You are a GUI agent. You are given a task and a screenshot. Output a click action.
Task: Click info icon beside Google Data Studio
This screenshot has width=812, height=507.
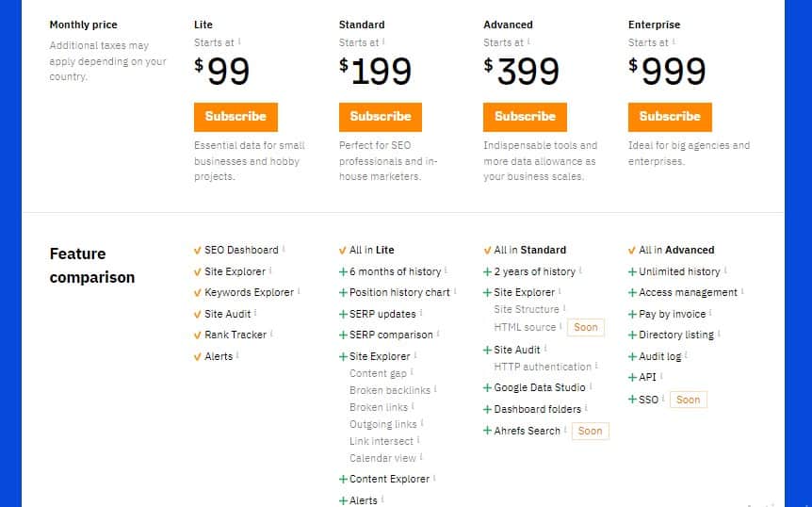pos(591,386)
